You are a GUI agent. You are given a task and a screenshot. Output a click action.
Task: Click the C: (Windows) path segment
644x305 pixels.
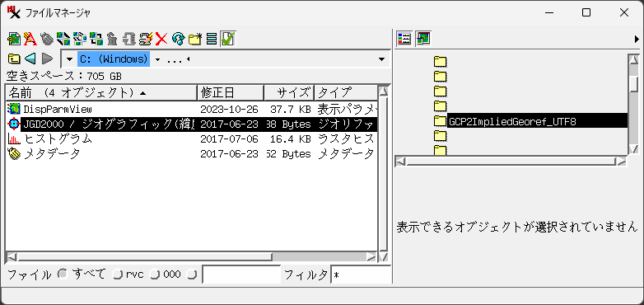click(x=114, y=59)
